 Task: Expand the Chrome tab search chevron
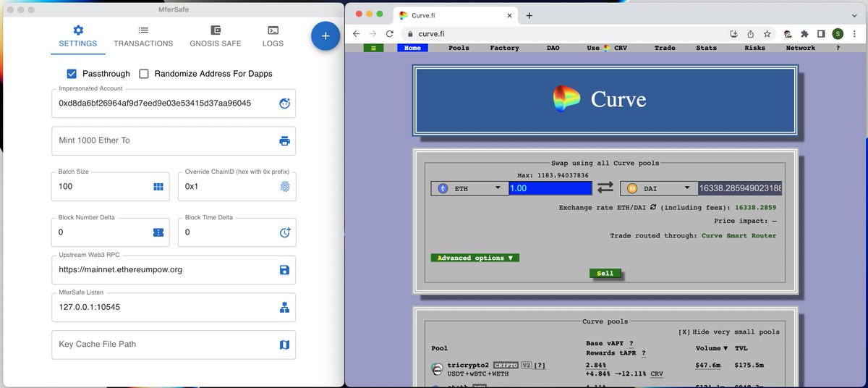(x=854, y=14)
